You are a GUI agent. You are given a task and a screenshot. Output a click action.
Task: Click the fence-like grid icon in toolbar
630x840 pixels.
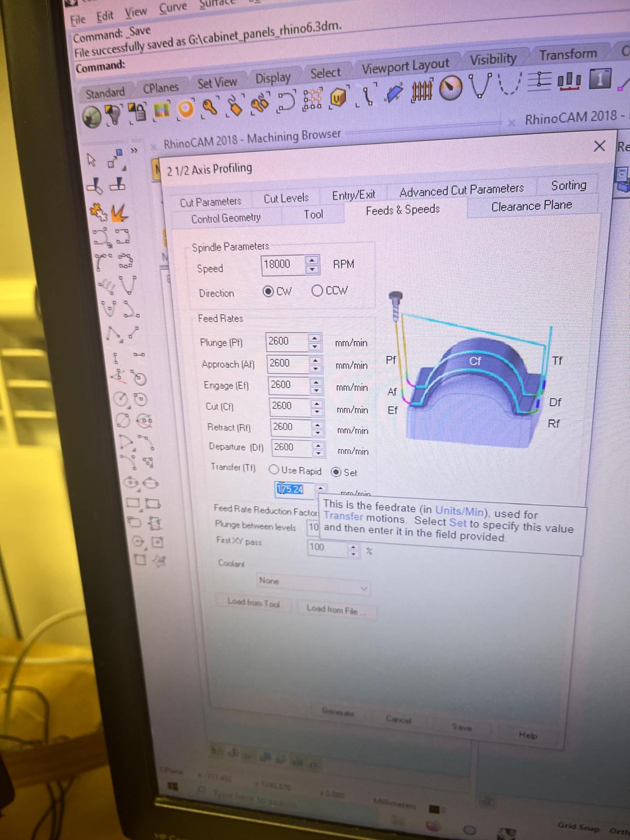point(422,90)
